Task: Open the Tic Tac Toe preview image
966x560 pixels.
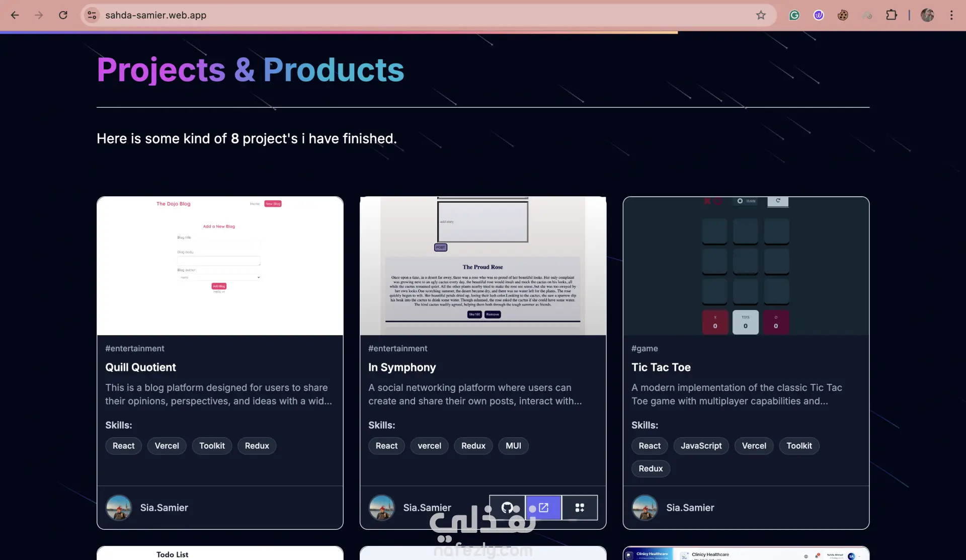Action: point(746,266)
